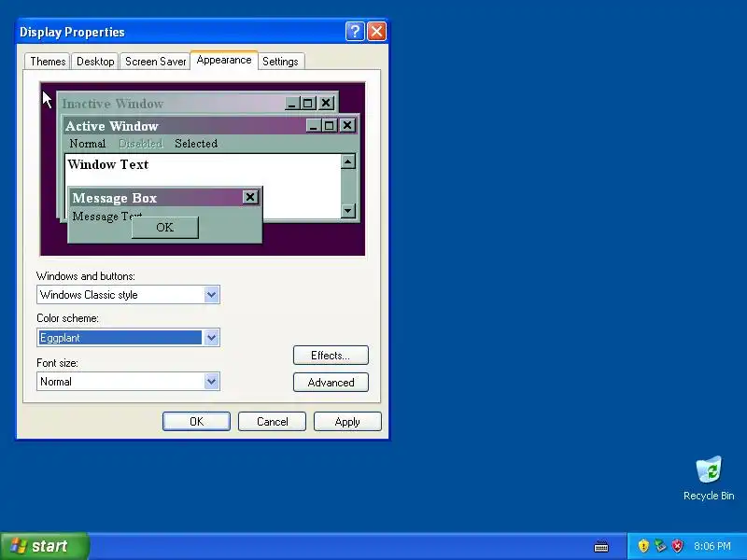The image size is (747, 560).
Task: Click the preview Message Box OK button
Action: tap(165, 227)
